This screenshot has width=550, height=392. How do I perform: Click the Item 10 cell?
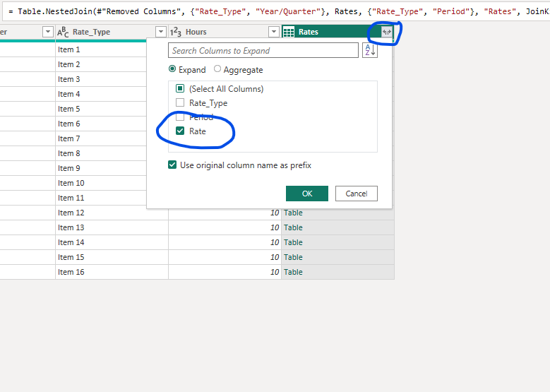coord(101,183)
